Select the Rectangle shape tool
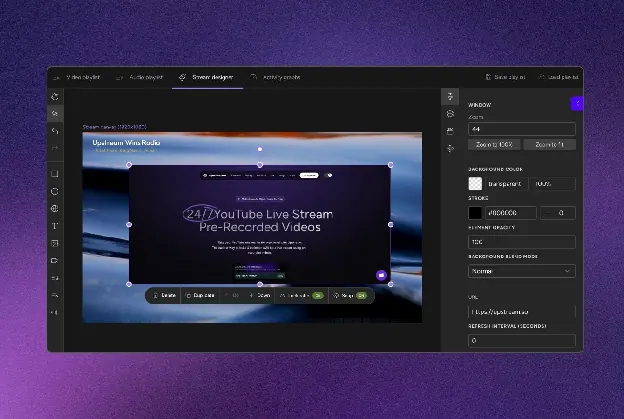Screen dimensions: 624x419 55,174
